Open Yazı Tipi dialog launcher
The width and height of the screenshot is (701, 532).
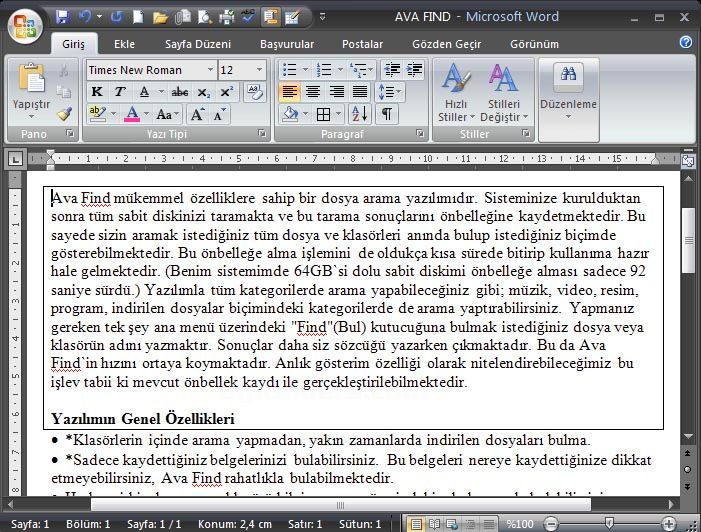click(x=262, y=133)
